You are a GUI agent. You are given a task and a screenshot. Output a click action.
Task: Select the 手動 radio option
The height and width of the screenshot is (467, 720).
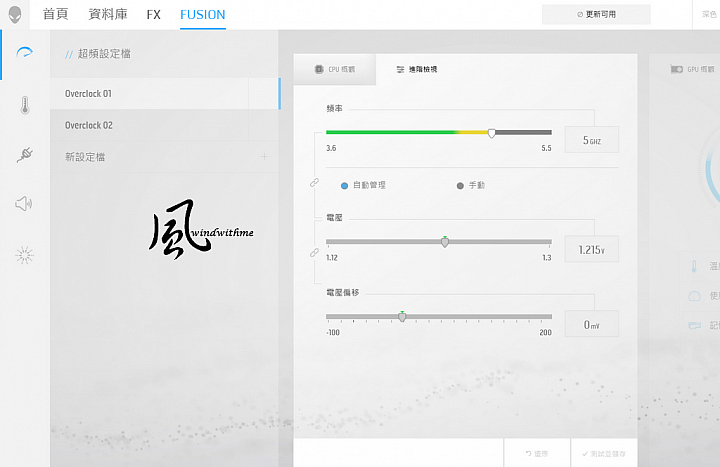pyautogui.click(x=460, y=186)
